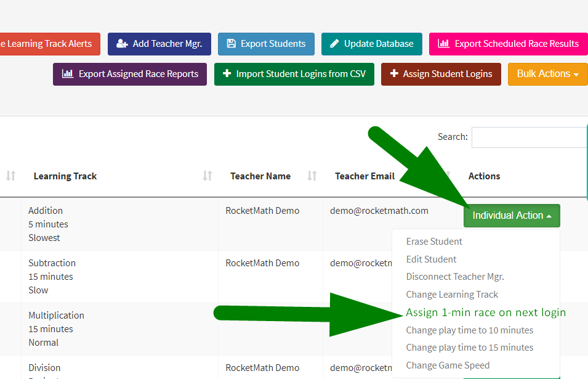Select Disconnect Teacher Mgr. option
Viewport: 588px width, 379px height.
(455, 277)
